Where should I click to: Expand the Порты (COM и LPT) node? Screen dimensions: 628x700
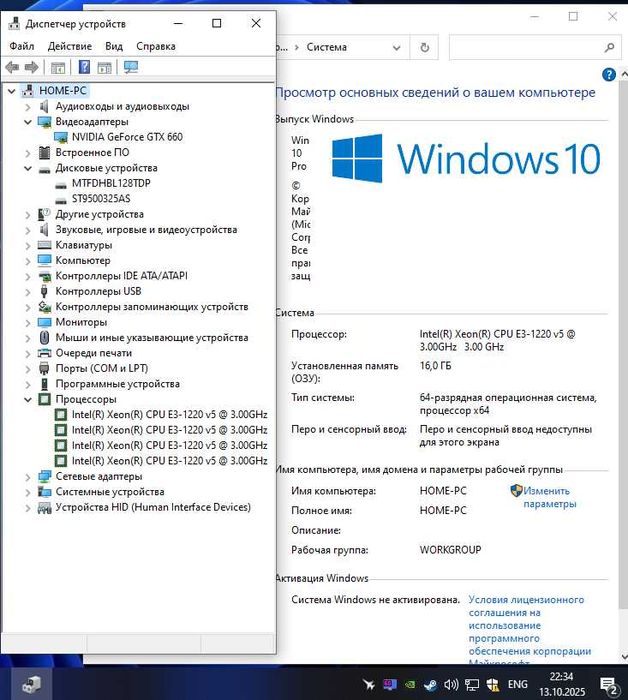pyautogui.click(x=28, y=369)
